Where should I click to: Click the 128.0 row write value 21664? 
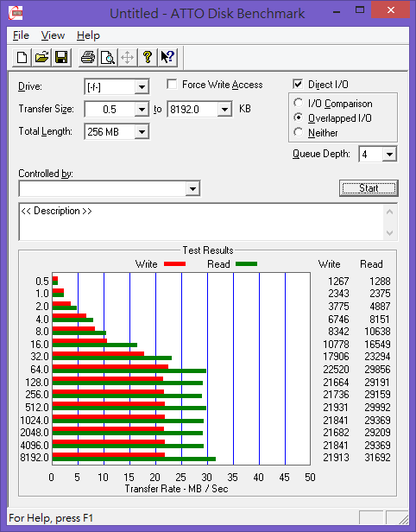tap(336, 383)
